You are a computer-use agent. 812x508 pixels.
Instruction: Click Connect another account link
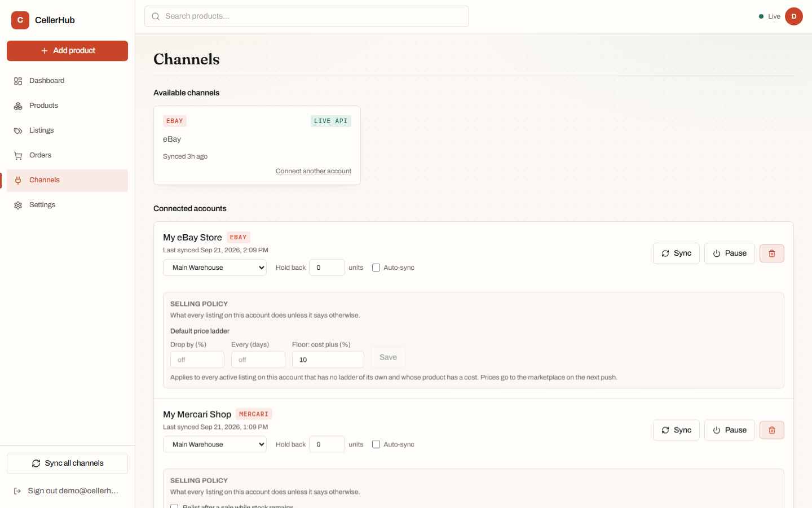coord(314,171)
